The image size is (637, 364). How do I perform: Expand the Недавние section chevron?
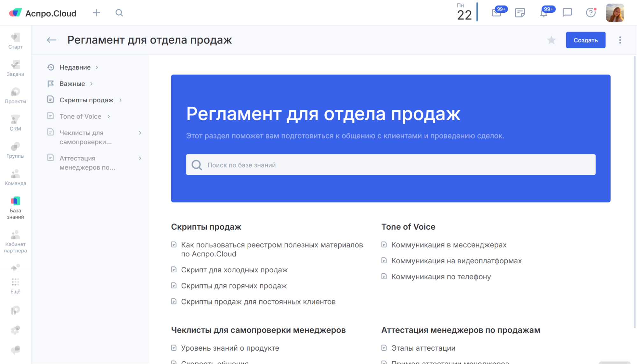point(97,68)
